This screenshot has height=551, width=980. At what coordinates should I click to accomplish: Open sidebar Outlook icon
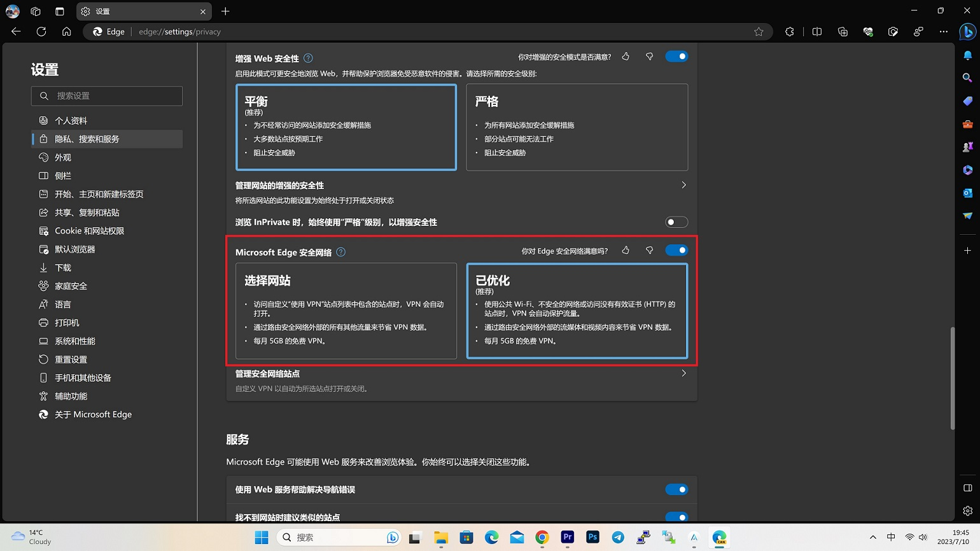click(x=967, y=193)
